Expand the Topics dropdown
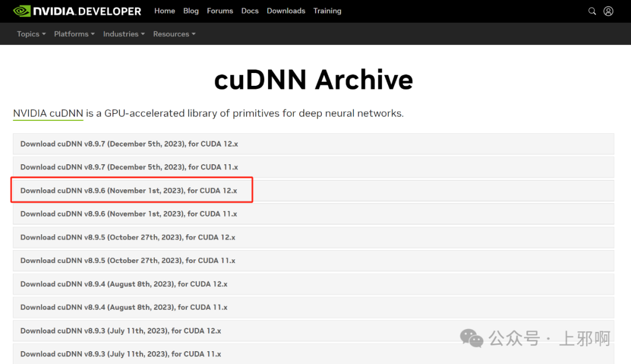This screenshot has height=364, width=631. [x=31, y=34]
